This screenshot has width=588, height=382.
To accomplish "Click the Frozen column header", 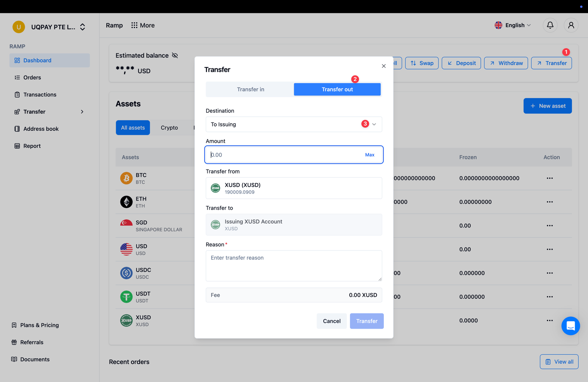I will tap(468, 157).
